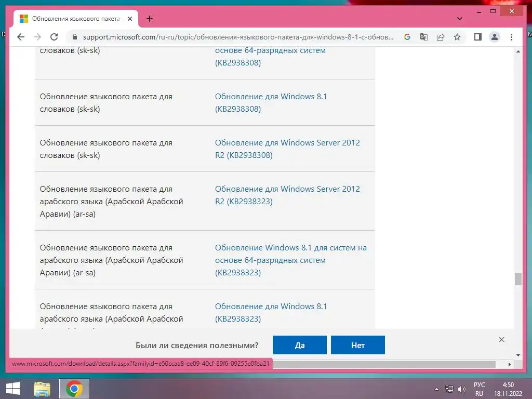Open Chrome's three-dot menu
This screenshot has width=532, height=399.
[511, 37]
